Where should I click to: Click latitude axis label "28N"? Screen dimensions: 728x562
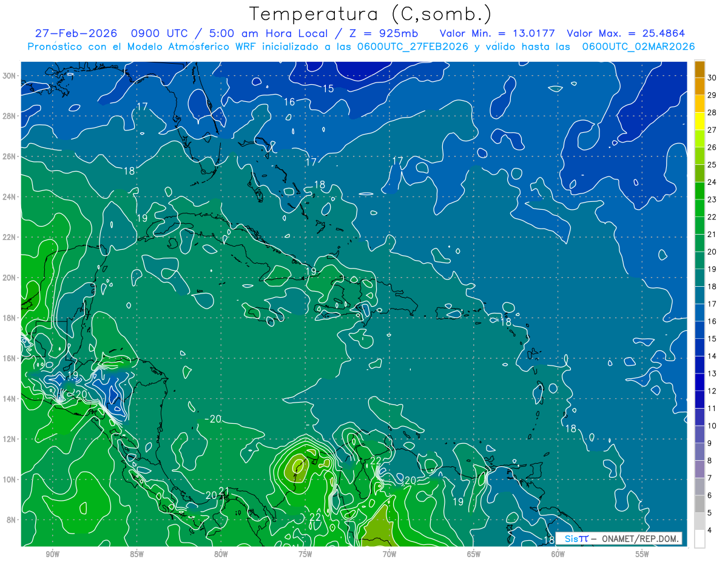[10, 116]
